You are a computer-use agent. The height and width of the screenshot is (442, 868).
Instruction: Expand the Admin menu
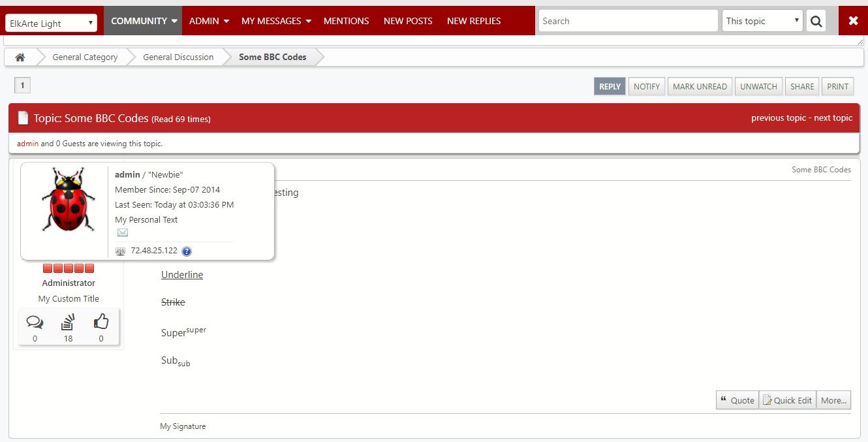point(209,21)
